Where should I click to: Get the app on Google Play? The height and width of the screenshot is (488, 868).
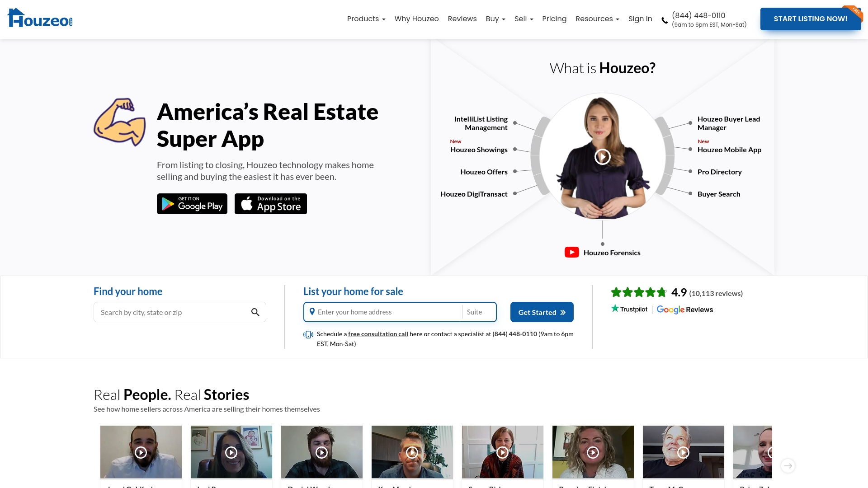[192, 204]
